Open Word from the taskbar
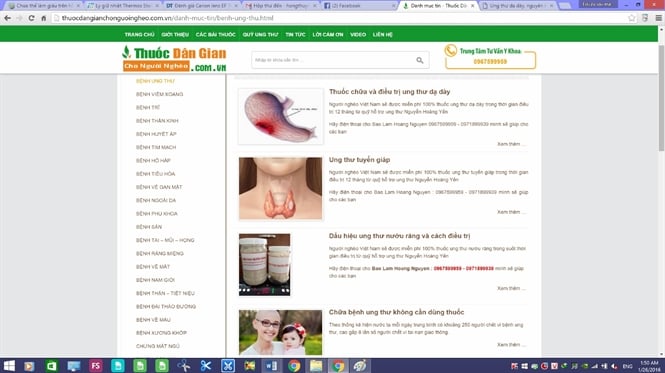Image resolution: width=665 pixels, height=373 pixels. coord(272,365)
